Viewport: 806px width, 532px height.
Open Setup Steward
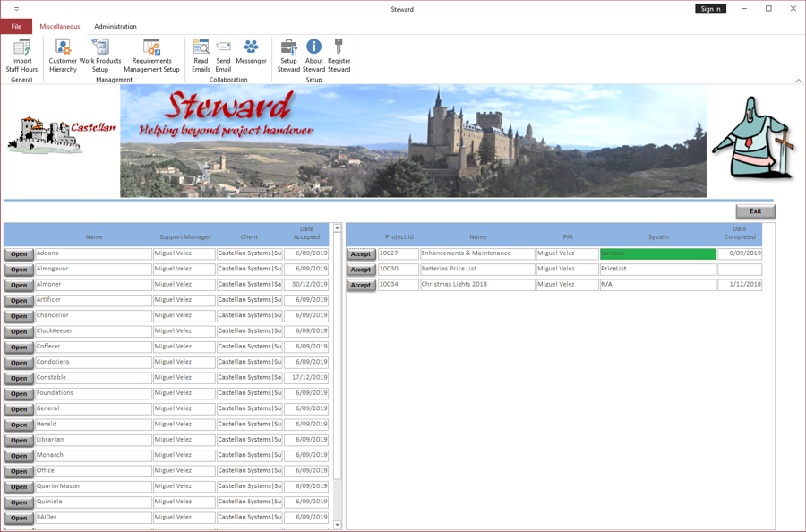pos(288,56)
